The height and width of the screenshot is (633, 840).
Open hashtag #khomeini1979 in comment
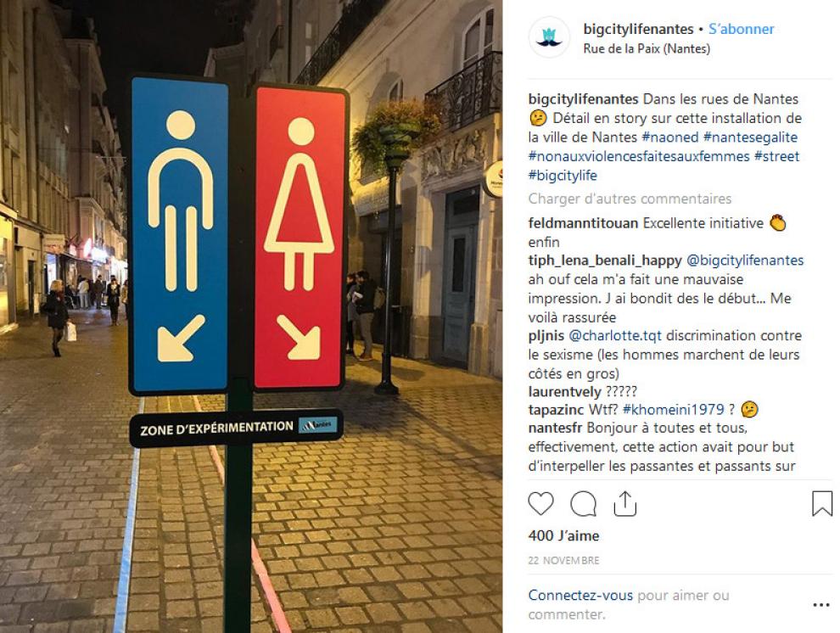(674, 410)
